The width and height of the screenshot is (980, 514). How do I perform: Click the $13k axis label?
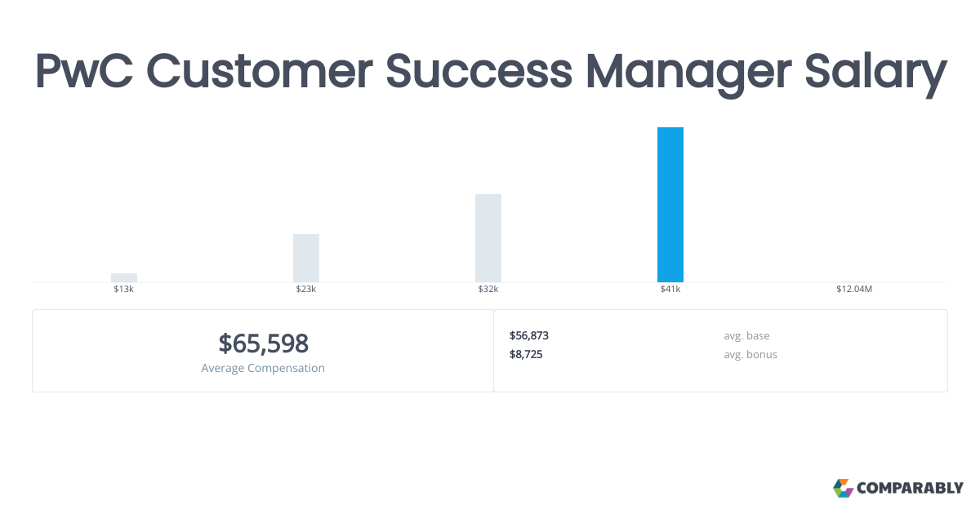click(124, 290)
